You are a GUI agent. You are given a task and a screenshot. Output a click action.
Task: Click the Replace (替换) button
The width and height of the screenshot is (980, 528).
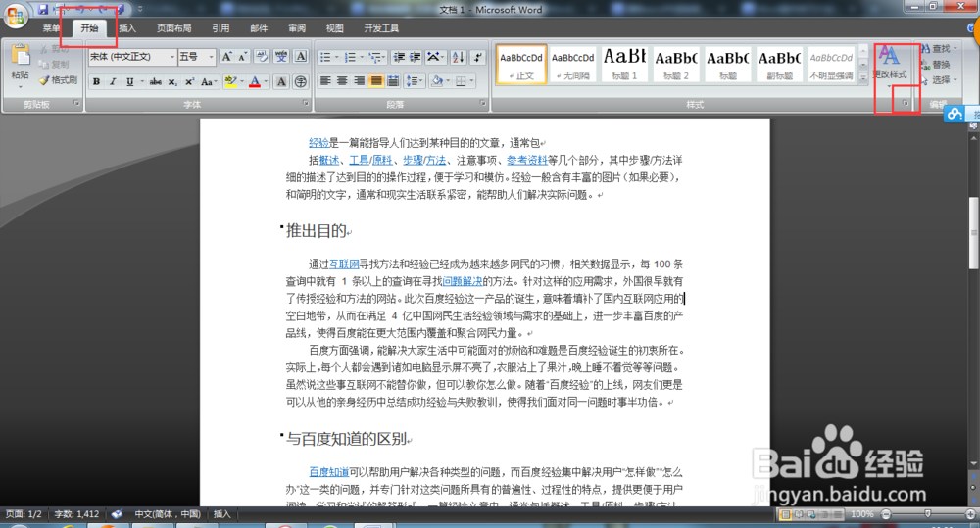(x=936, y=65)
